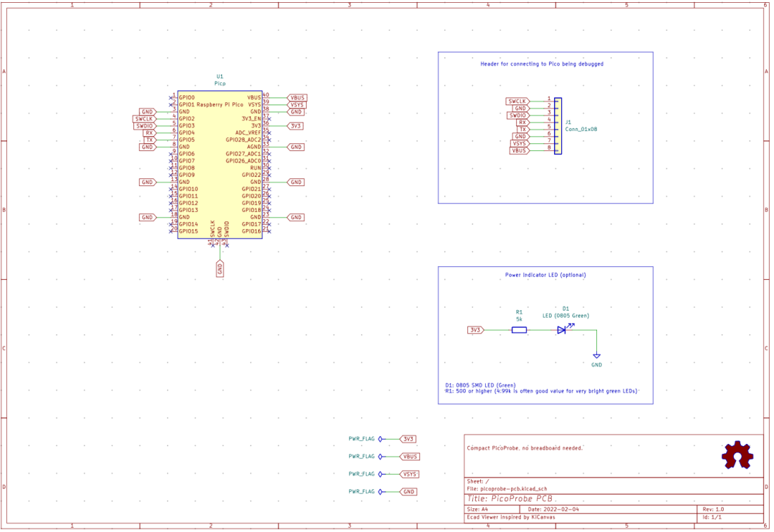Click the GND label on U1 pin 28
This screenshot has width=774, height=532.
296,183
